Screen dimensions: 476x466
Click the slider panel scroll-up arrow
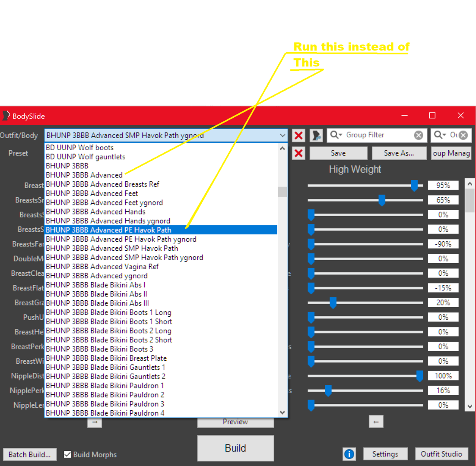click(470, 184)
